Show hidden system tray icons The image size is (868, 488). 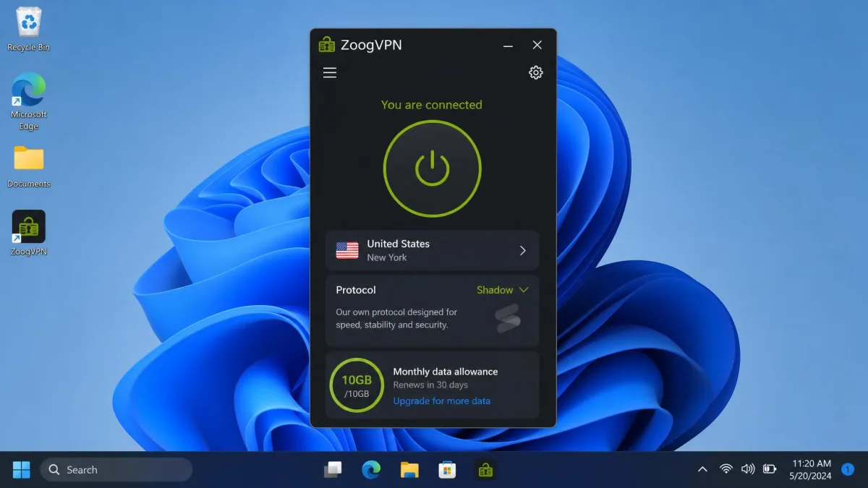[x=702, y=470]
